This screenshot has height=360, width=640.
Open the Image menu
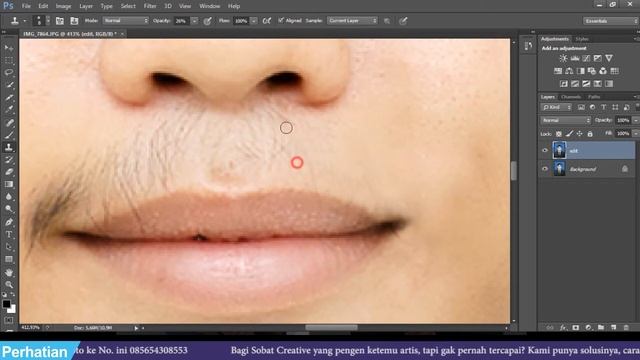point(63,6)
